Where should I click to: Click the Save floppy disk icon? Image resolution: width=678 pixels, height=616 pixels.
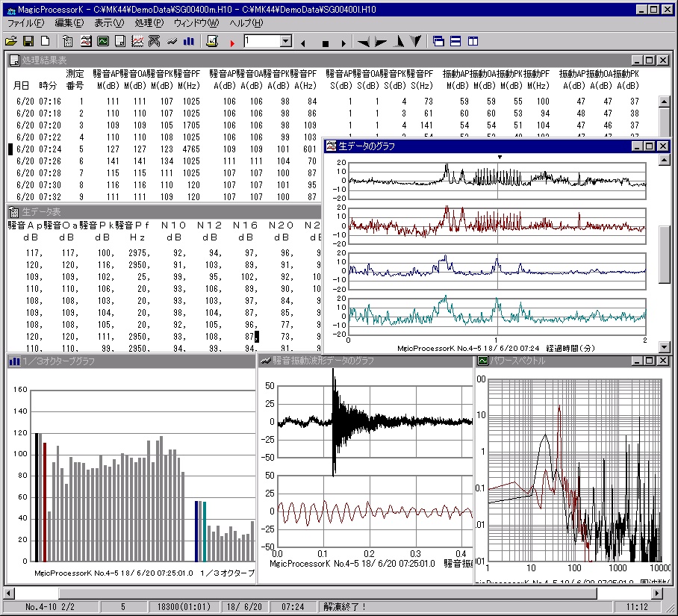click(x=28, y=41)
